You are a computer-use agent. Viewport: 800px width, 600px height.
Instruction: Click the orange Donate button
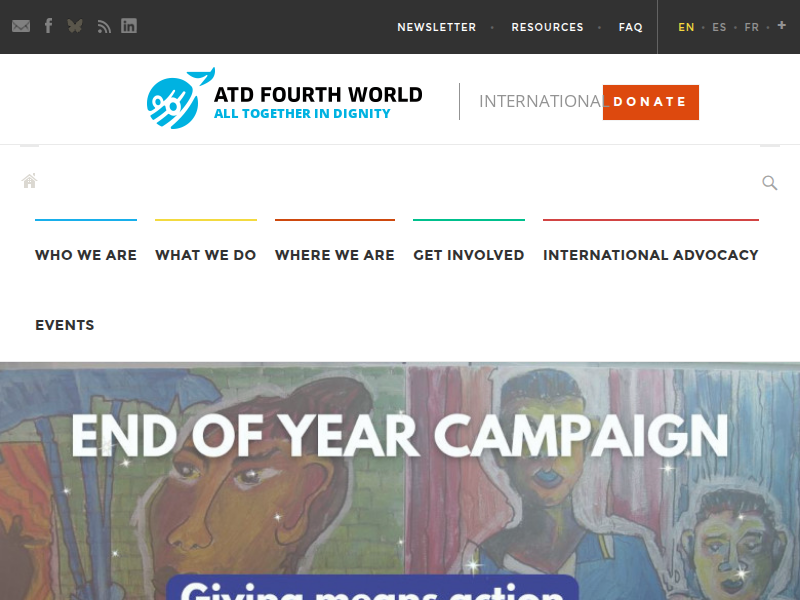coord(651,102)
